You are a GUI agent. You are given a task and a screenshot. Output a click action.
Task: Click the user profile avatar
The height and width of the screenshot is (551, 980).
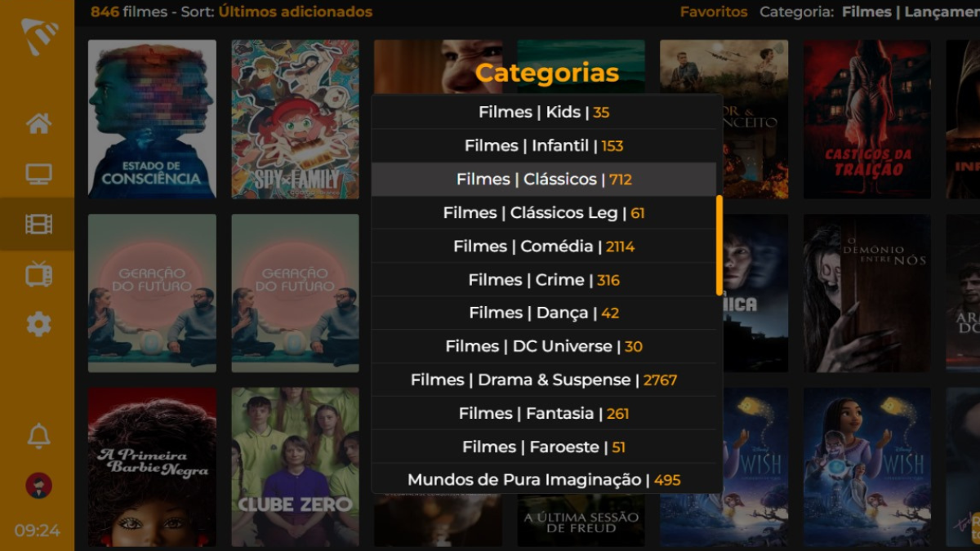(38, 486)
